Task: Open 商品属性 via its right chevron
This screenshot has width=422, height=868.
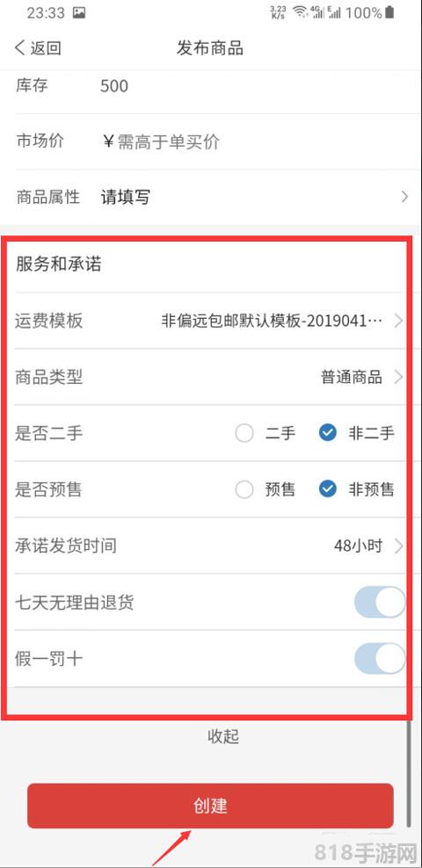Action: pyautogui.click(x=404, y=197)
